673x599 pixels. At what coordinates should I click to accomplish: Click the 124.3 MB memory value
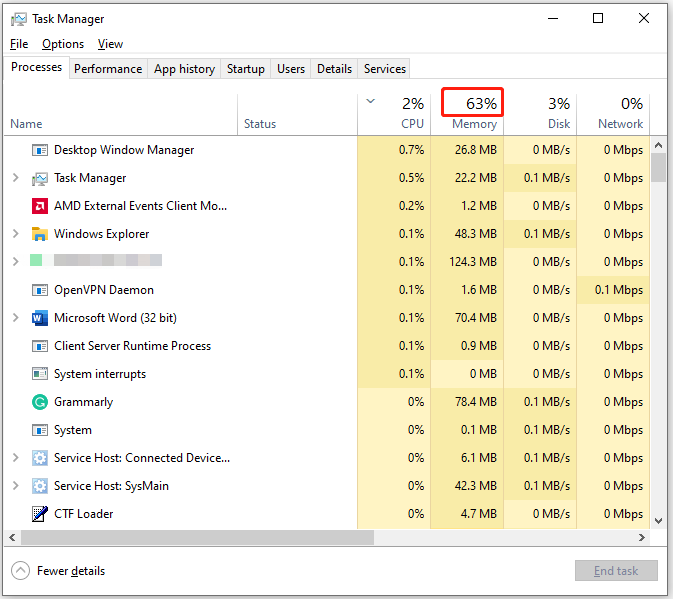coord(473,262)
